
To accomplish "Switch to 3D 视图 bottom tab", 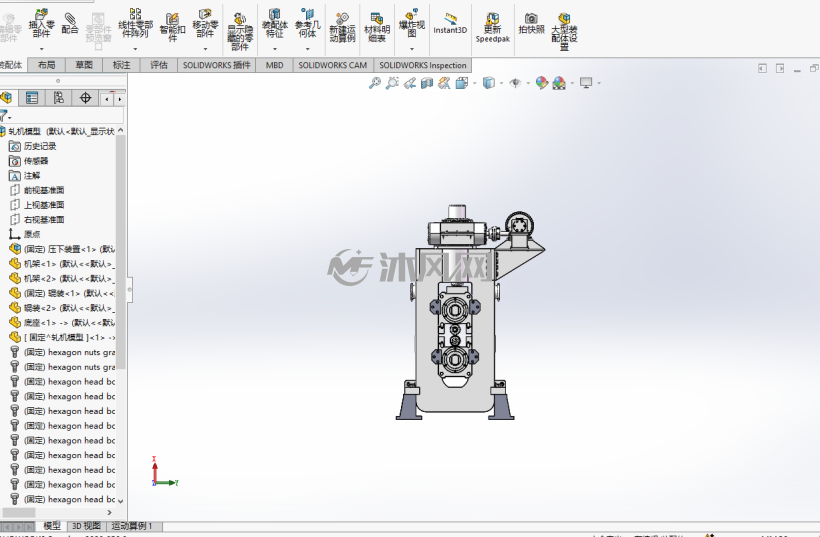I will tap(86, 526).
